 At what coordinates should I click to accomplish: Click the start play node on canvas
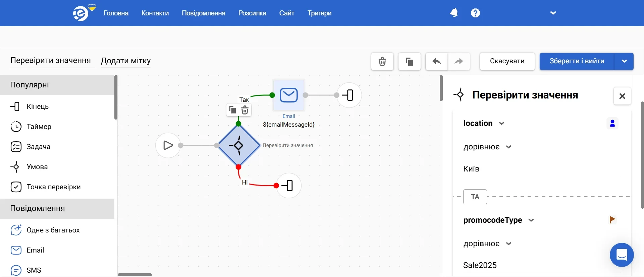pos(168,145)
